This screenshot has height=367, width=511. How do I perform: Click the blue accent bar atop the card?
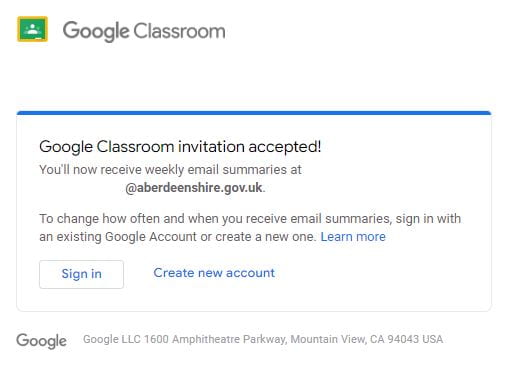click(254, 113)
